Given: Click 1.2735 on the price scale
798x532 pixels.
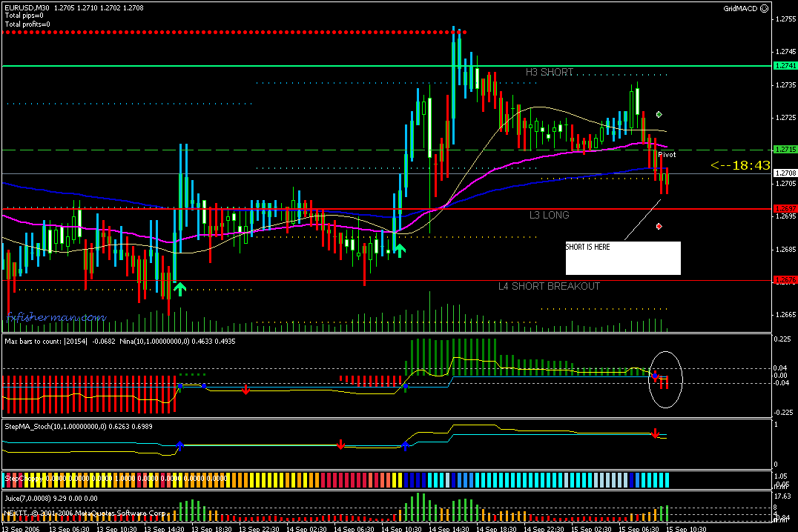Looking at the screenshot, I should (786, 85).
